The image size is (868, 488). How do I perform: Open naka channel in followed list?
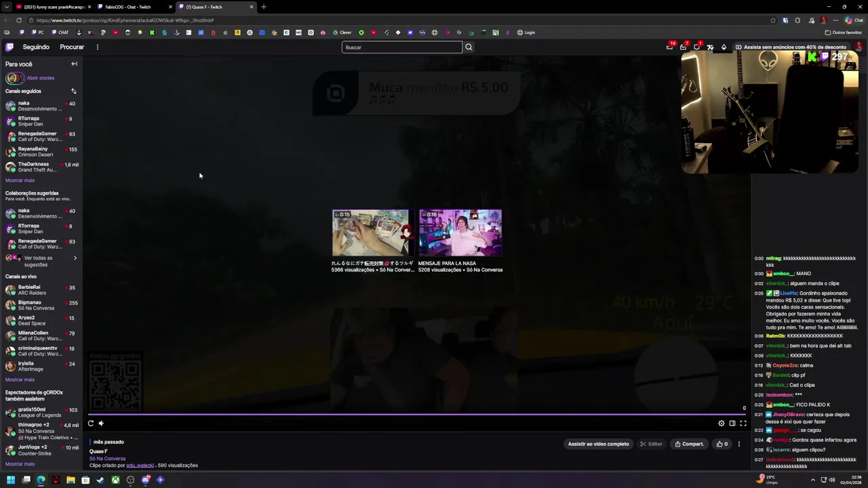pyautogui.click(x=41, y=106)
